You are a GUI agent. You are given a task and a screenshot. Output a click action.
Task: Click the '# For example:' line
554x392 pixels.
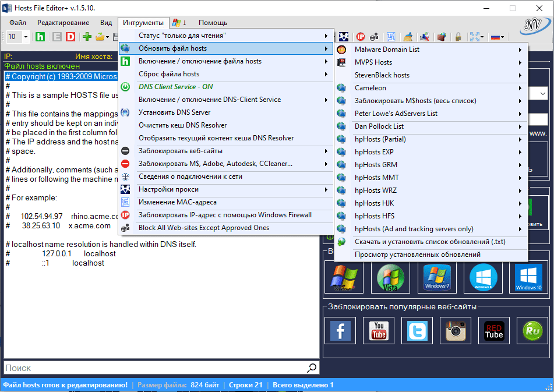click(31, 198)
